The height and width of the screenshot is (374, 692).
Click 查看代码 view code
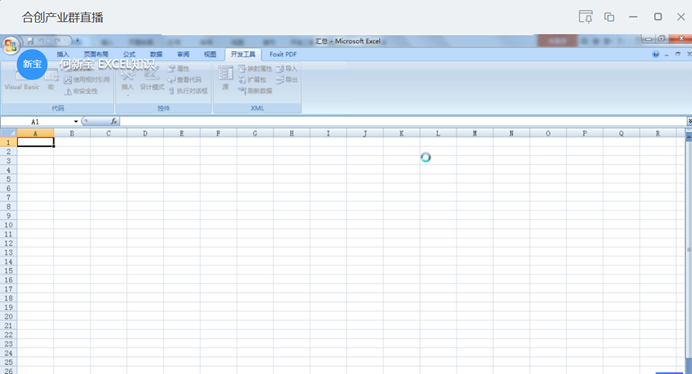[184, 80]
